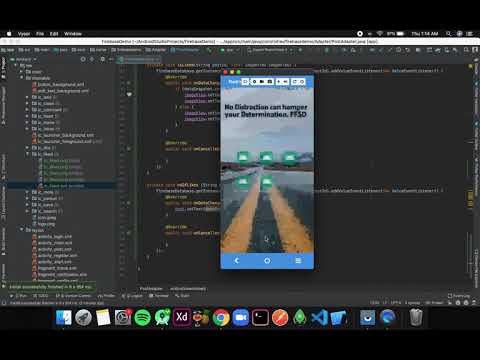Open the Build tool window tab
The image size is (480, 360).
click(182, 296)
